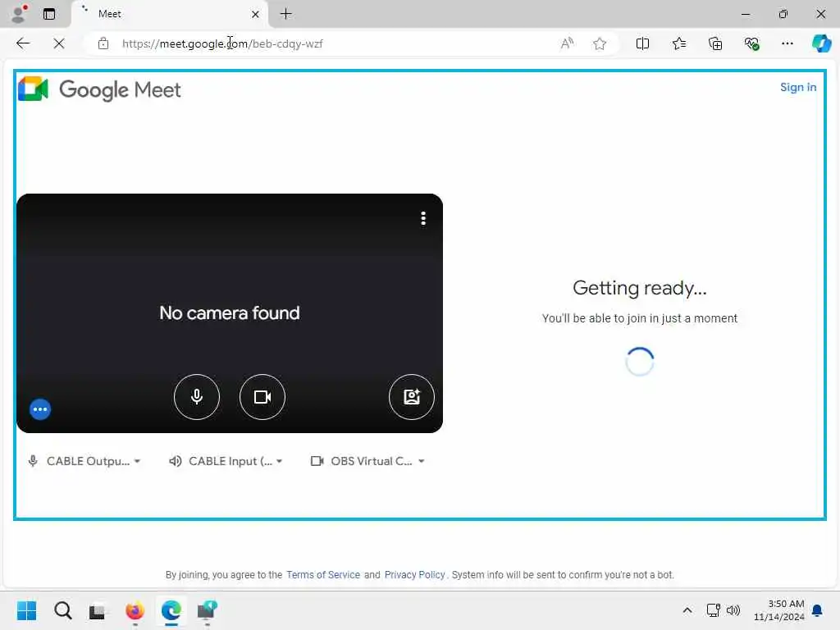Toggle the camera button in preview
This screenshot has height=630, width=840.
262,397
